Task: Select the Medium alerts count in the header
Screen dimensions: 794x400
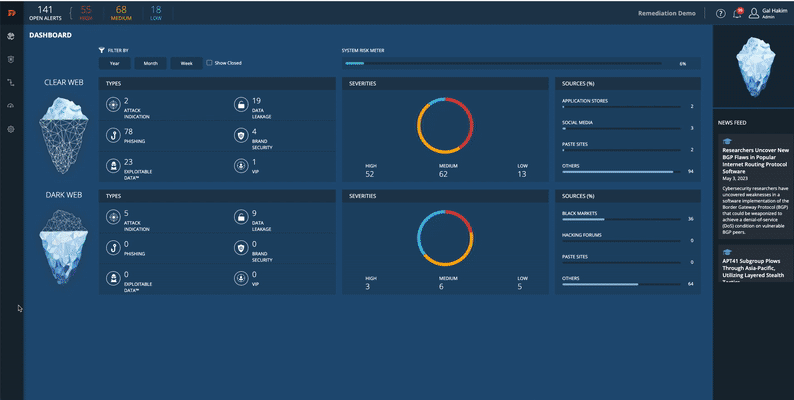Action: coord(120,13)
